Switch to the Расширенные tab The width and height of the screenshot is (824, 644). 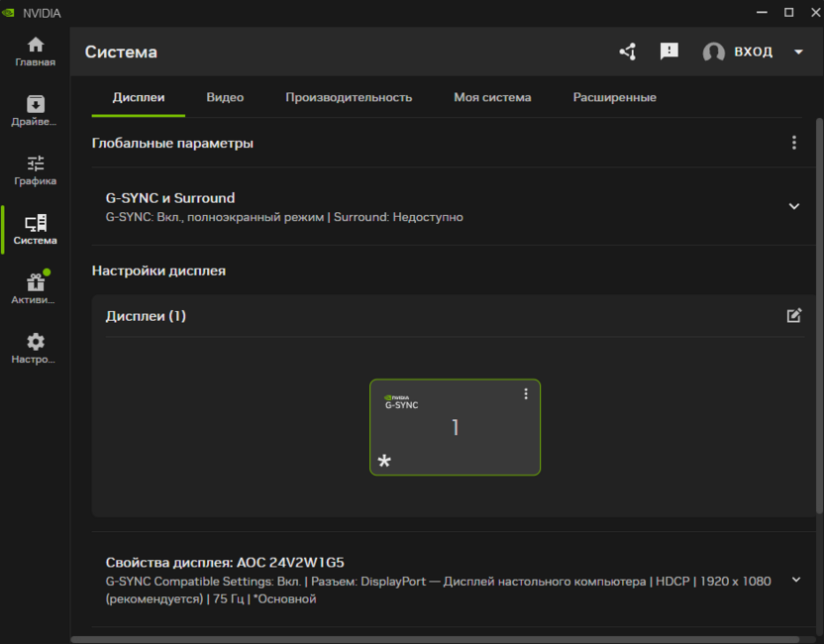coord(614,97)
